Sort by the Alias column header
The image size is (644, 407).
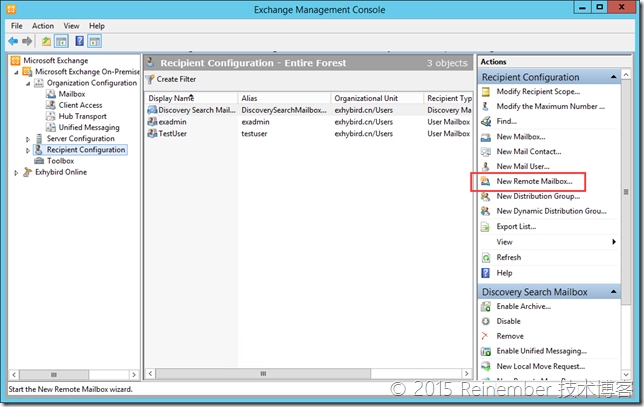tap(284, 98)
